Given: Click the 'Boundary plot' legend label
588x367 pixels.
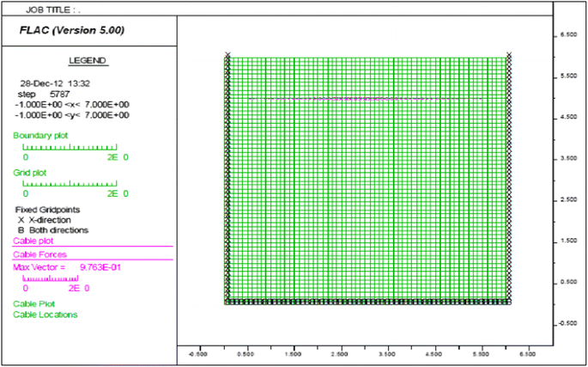Looking at the screenshot, I should click(x=40, y=136).
